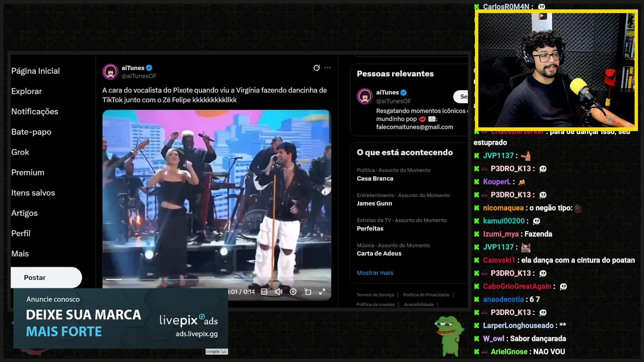This screenshot has width=644, height=362.
Task: Click aiTunes avatar on the tweet
Action: 111,72
